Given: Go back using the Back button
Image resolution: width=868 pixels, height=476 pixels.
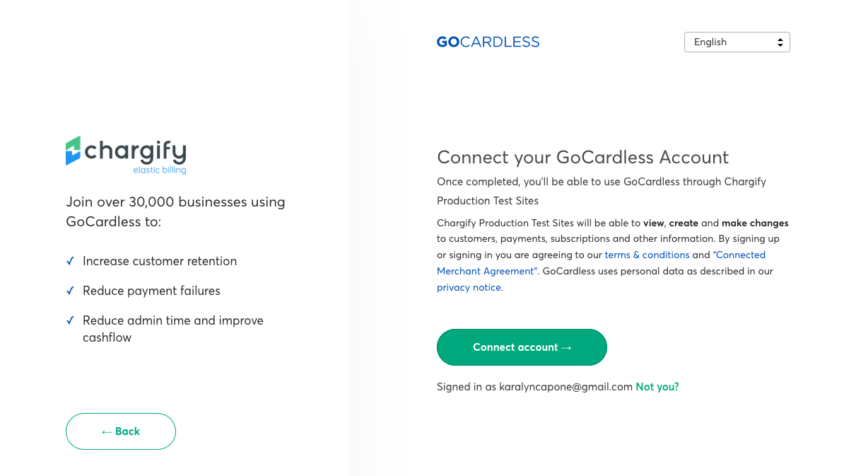Looking at the screenshot, I should click(121, 431).
